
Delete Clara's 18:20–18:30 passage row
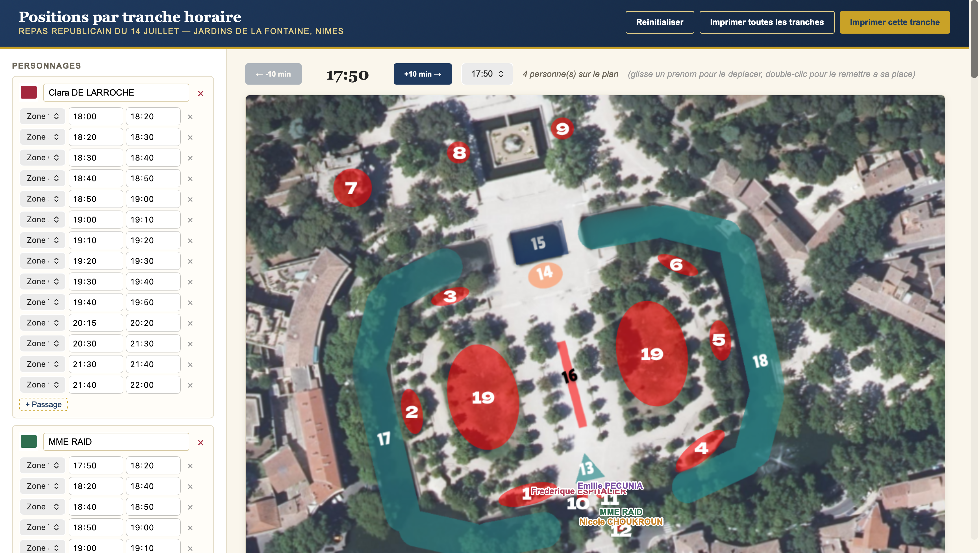[190, 137]
